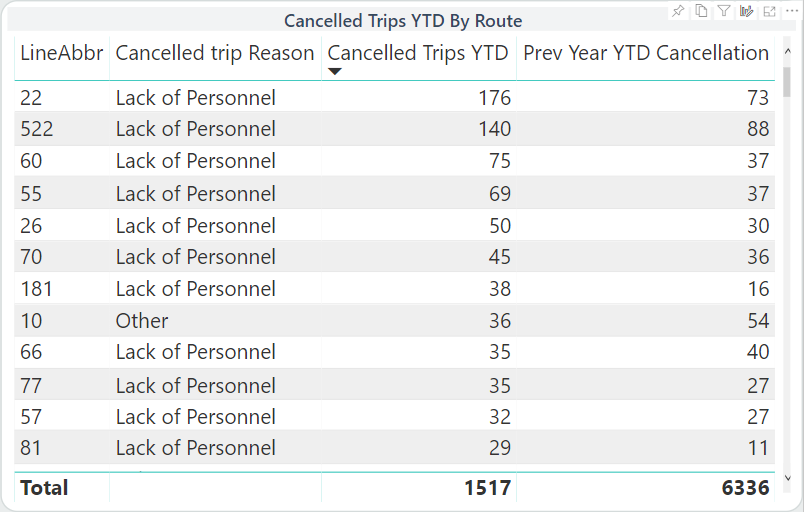The width and height of the screenshot is (804, 512).
Task: Open the More options ellipsis menu
Action: tap(789, 11)
